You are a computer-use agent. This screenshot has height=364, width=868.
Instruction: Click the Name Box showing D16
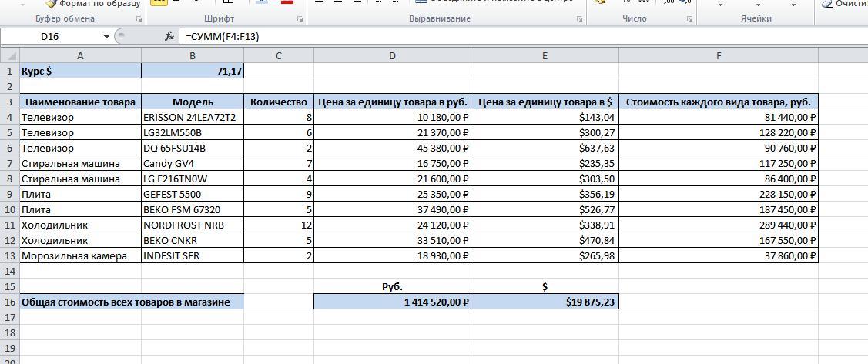coord(51,37)
